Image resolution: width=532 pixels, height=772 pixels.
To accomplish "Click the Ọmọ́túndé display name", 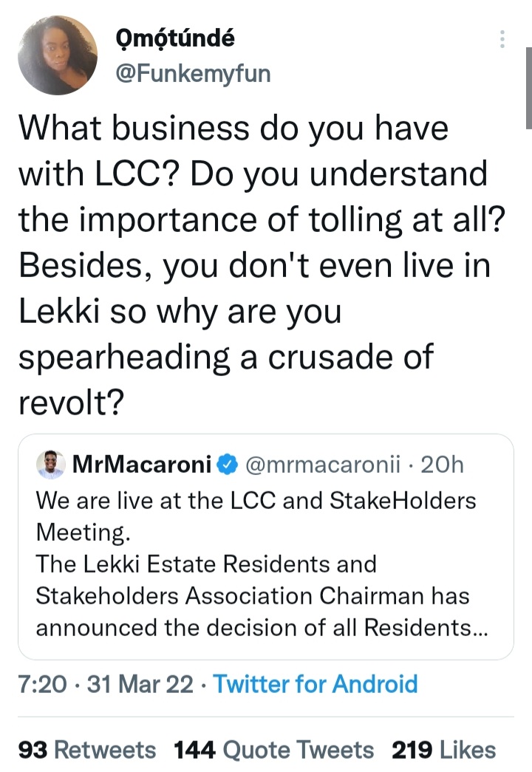I will (176, 39).
